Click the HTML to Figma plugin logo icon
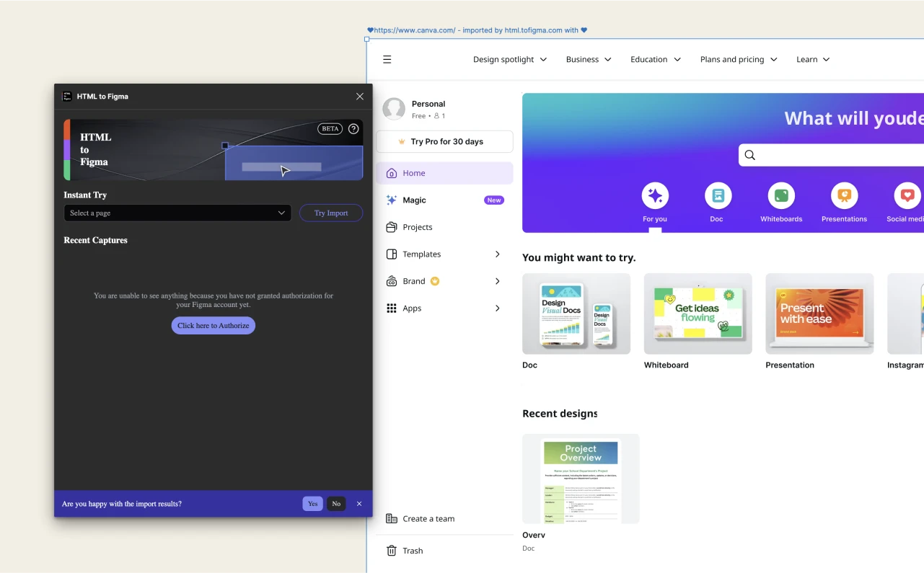924x573 pixels. pyautogui.click(x=67, y=96)
